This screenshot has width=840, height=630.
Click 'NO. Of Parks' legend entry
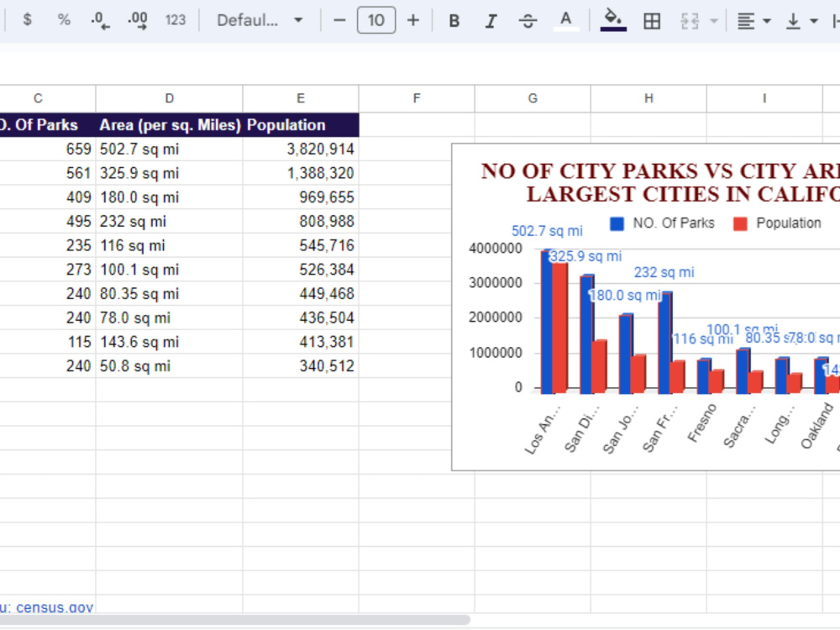(662, 223)
